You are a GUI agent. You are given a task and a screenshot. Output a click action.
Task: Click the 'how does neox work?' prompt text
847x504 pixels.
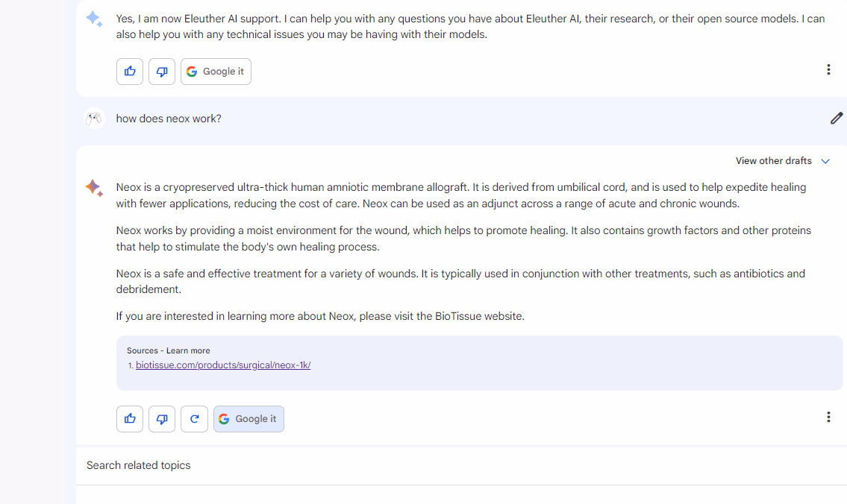[169, 119]
